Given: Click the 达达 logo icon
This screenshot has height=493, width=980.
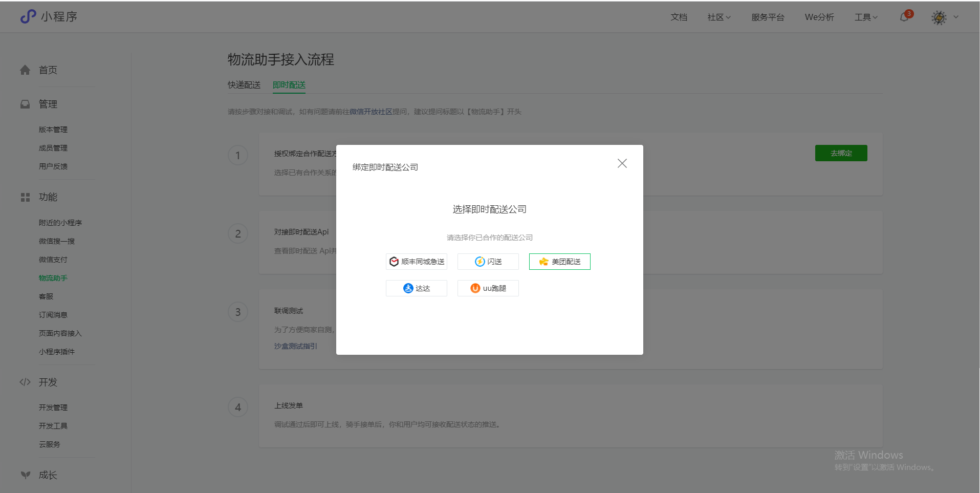Looking at the screenshot, I should (x=408, y=288).
